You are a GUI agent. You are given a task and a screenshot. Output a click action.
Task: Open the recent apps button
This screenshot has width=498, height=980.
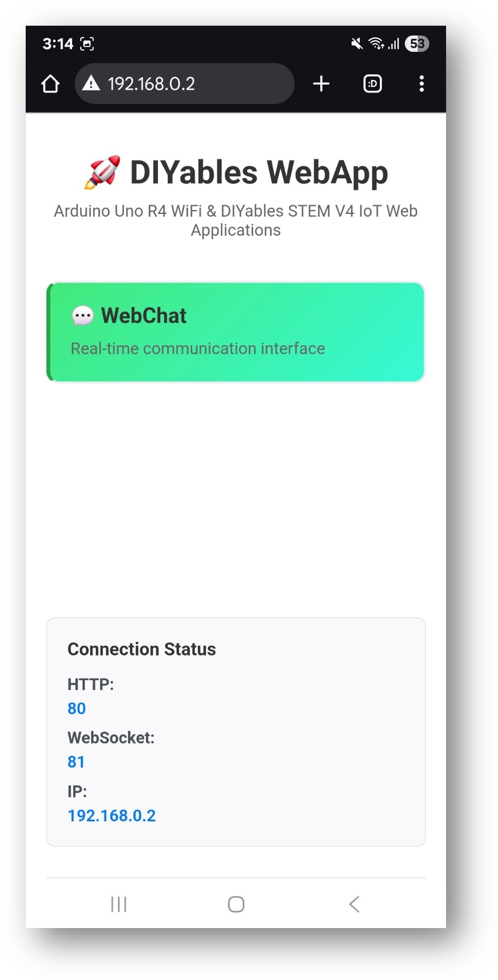[x=118, y=905]
